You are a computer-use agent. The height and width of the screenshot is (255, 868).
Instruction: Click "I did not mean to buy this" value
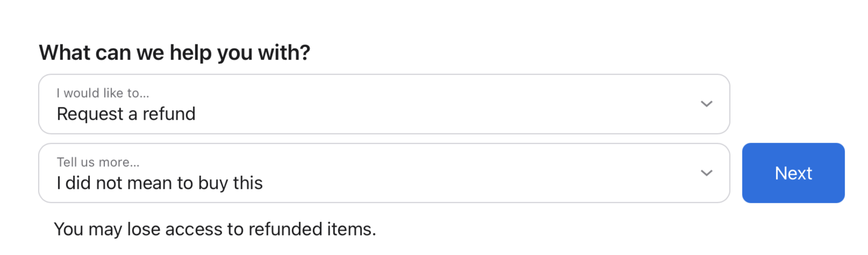[159, 183]
